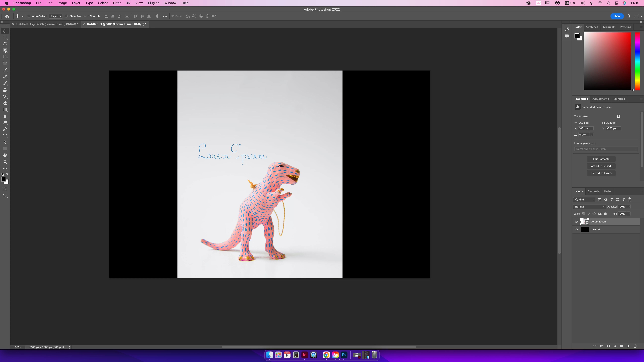644x362 pixels.
Task: Click the vertical hue spectrum strip
Action: point(637,61)
